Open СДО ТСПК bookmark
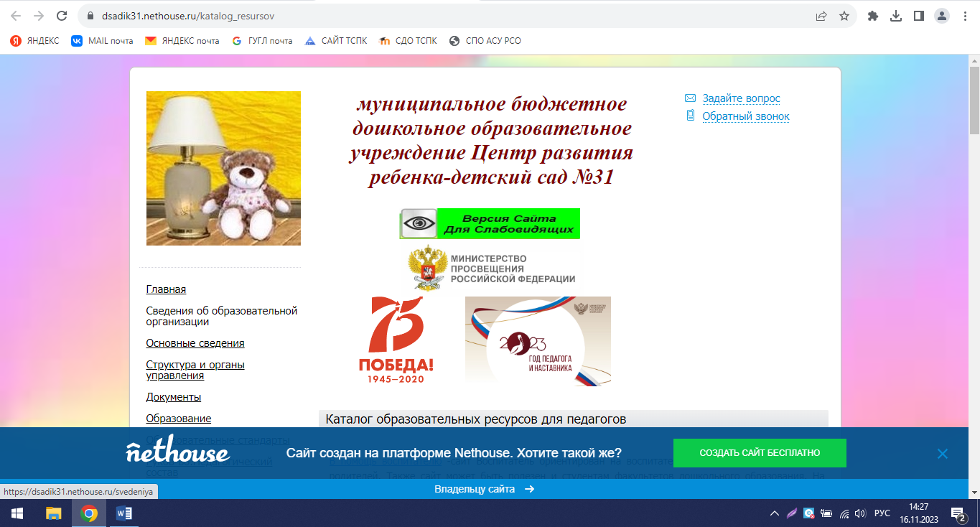The height and width of the screenshot is (527, 980). pos(408,41)
